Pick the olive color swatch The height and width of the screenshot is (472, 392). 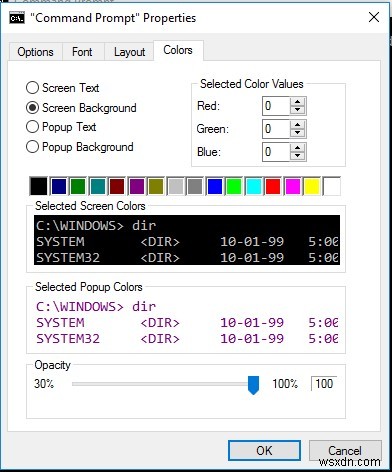click(x=156, y=186)
